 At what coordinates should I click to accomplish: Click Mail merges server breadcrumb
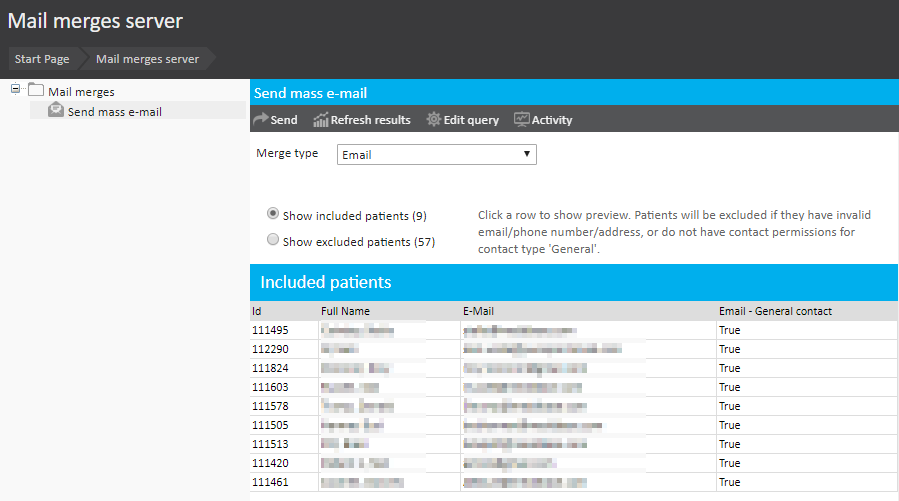tap(147, 59)
